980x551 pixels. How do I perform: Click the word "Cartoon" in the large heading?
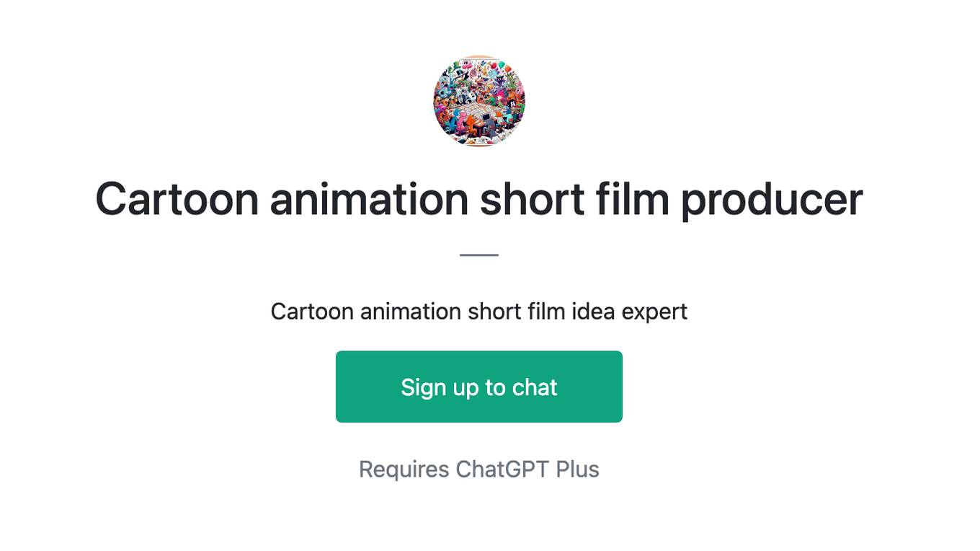pyautogui.click(x=177, y=199)
